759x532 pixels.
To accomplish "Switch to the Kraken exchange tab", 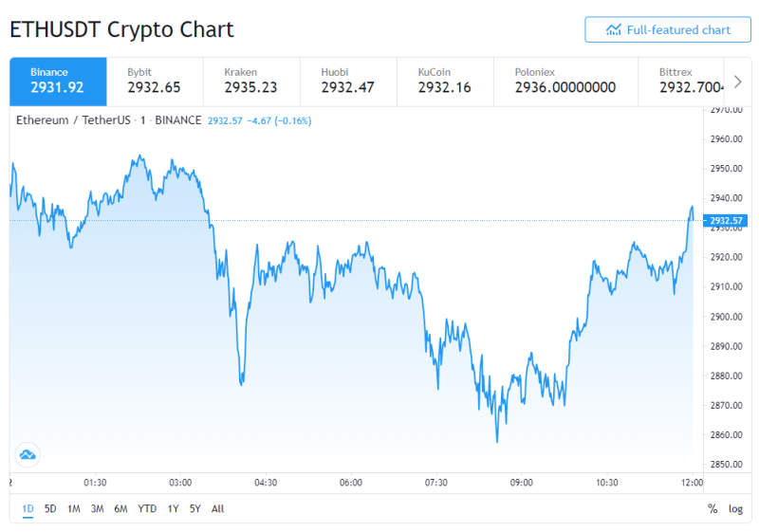I will tap(251, 82).
